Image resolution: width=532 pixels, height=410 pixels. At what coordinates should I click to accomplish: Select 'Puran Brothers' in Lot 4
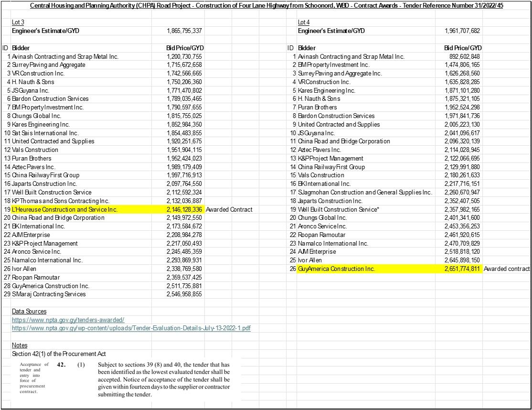click(x=318, y=107)
